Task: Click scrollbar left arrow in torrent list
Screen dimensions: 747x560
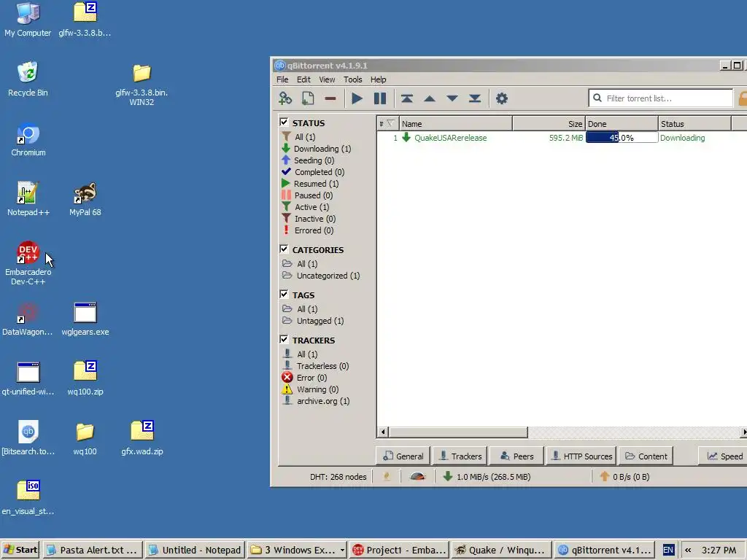Action: click(382, 432)
